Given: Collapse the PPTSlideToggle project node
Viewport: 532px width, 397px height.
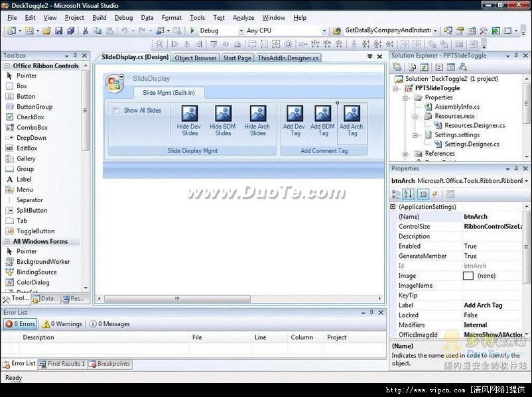Looking at the screenshot, I should coord(395,89).
